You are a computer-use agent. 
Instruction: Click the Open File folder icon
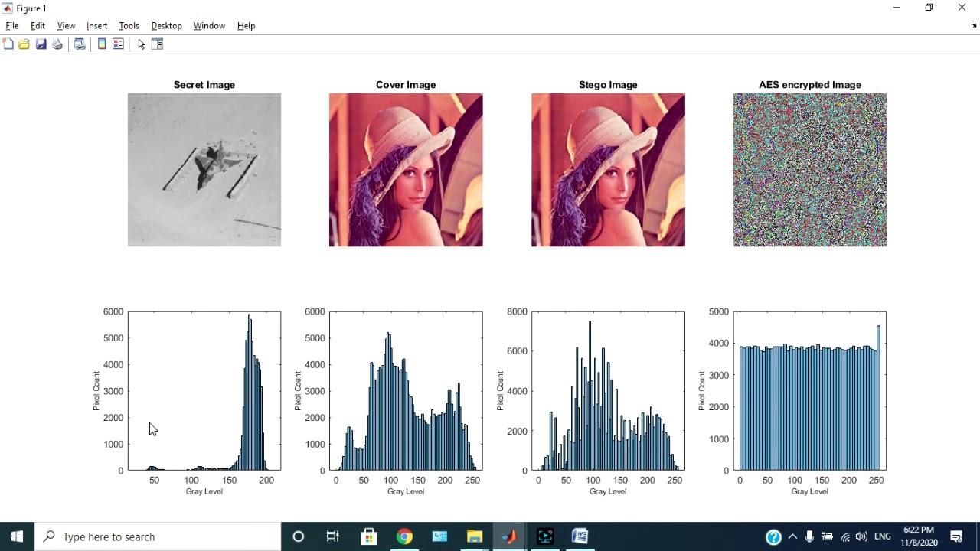(x=24, y=44)
